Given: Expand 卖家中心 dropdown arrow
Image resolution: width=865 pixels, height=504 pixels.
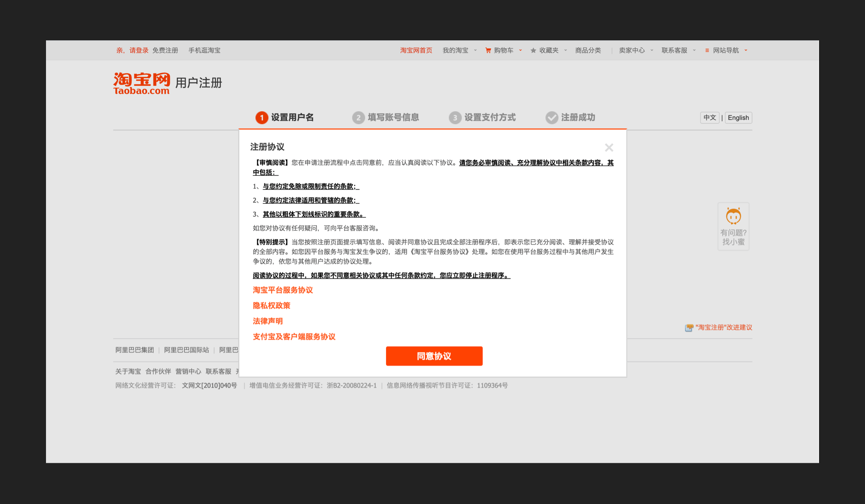Looking at the screenshot, I should pos(652,50).
